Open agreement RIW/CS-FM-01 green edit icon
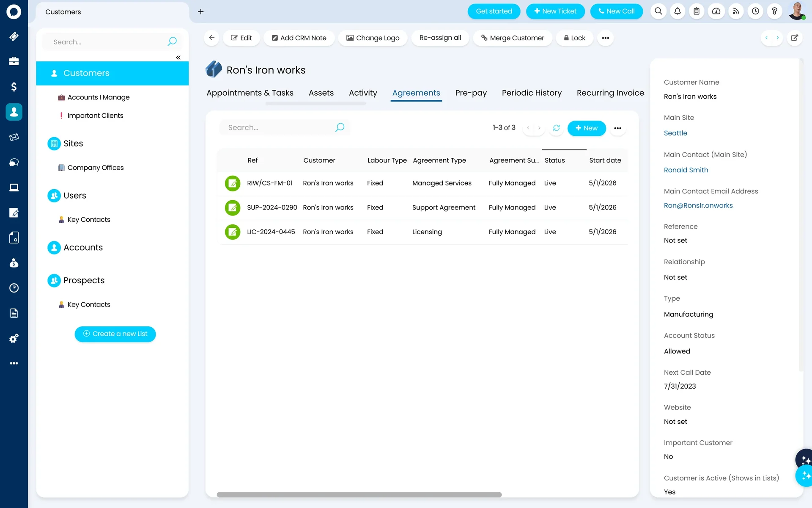Viewport: 812px width, 508px height. pyautogui.click(x=233, y=183)
